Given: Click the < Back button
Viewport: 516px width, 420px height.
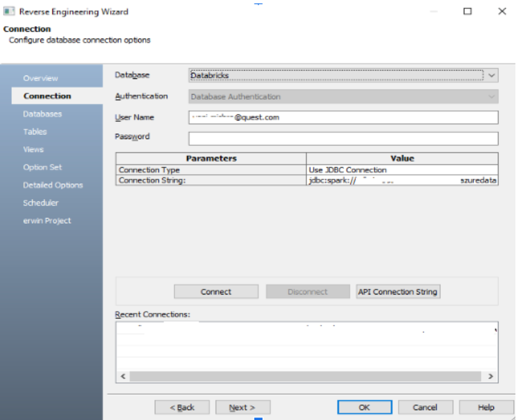Looking at the screenshot, I should click(x=182, y=407).
